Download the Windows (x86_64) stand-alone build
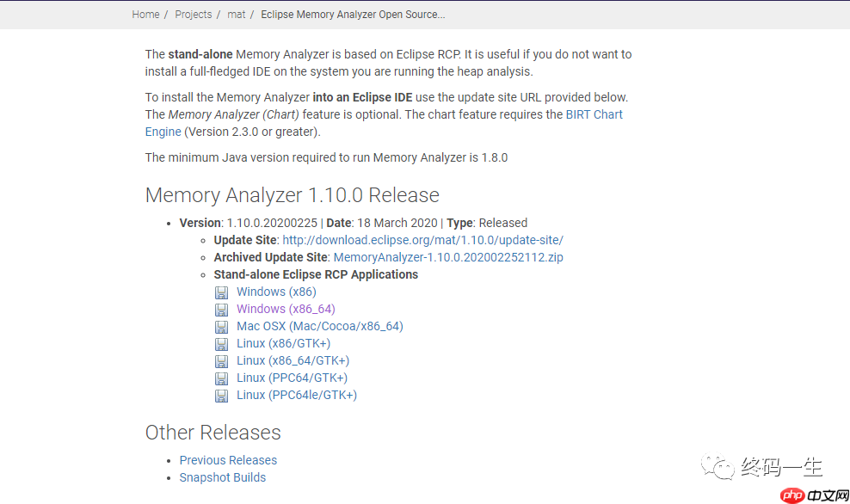Viewport: 850px width, 504px height. [286, 309]
